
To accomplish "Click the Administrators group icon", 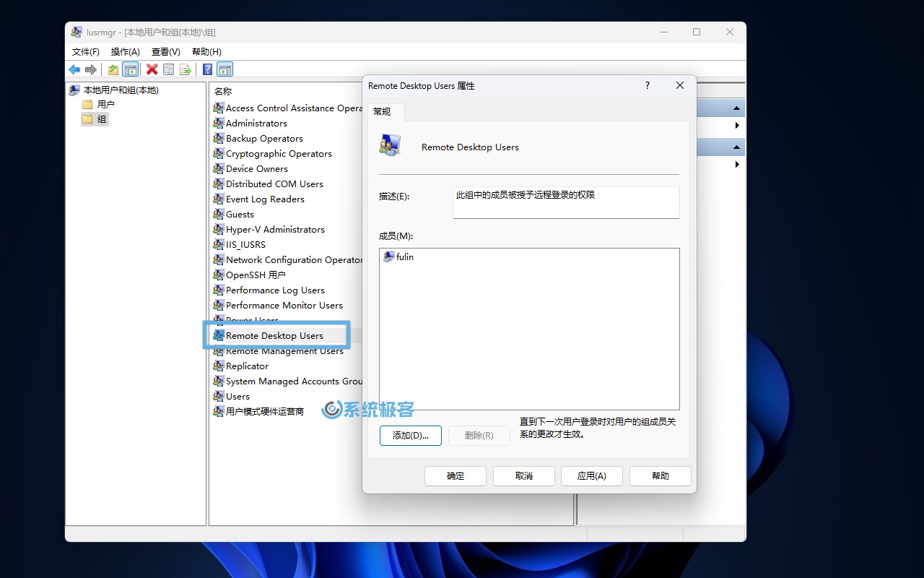I will coord(219,123).
